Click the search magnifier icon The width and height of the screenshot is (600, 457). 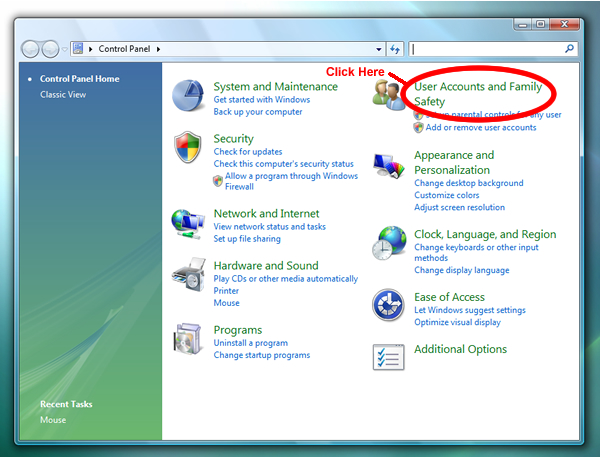pos(569,49)
